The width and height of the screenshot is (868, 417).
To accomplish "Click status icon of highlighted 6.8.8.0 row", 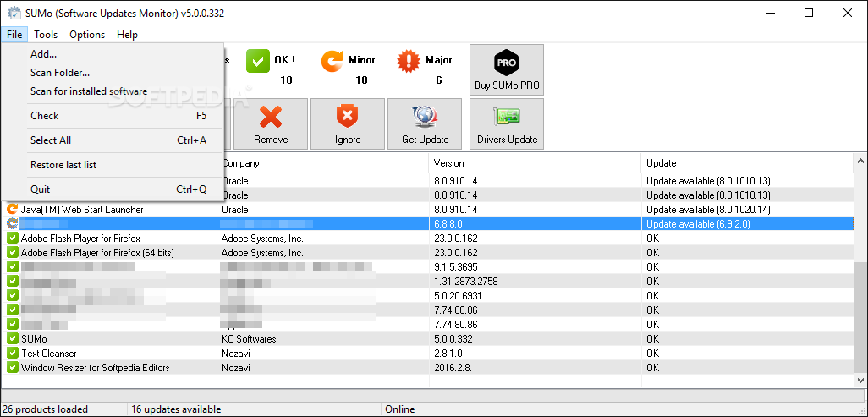I will pos(12,224).
